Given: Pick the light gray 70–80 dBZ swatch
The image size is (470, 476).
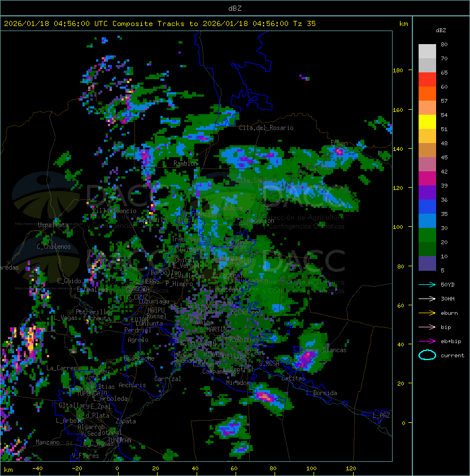Looking at the screenshot, I should (427, 51).
